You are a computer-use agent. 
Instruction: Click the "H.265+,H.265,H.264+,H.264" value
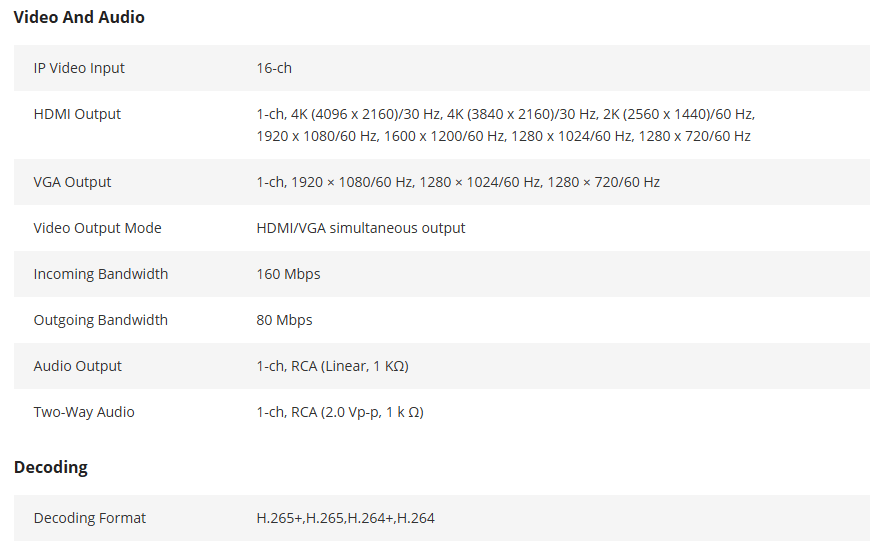point(346,518)
